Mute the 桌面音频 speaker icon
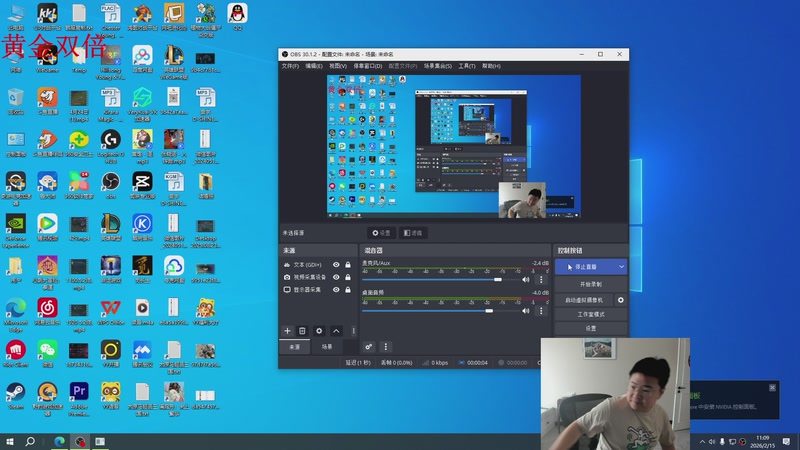Image resolution: width=800 pixels, height=450 pixels. [x=526, y=311]
